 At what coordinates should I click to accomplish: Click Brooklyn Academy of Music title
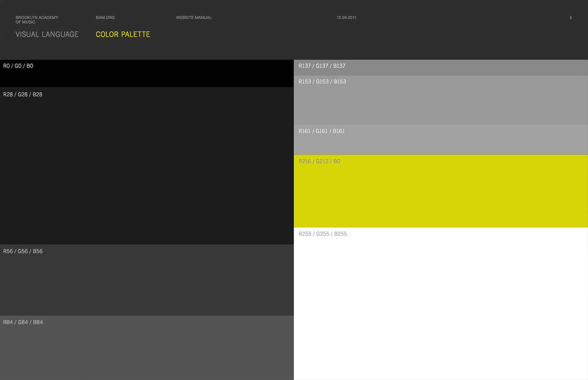(x=36, y=20)
